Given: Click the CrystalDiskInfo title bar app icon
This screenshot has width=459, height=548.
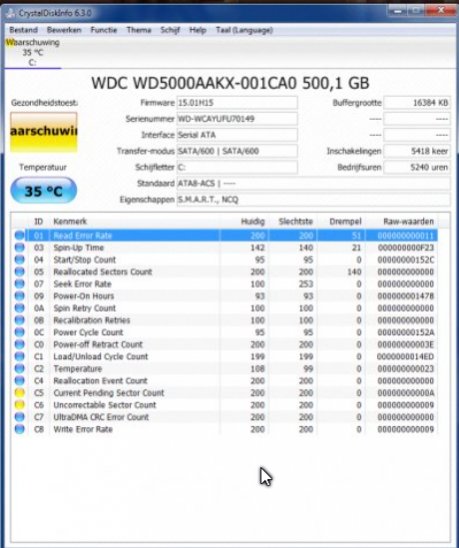Looking at the screenshot, I should 11,13.
